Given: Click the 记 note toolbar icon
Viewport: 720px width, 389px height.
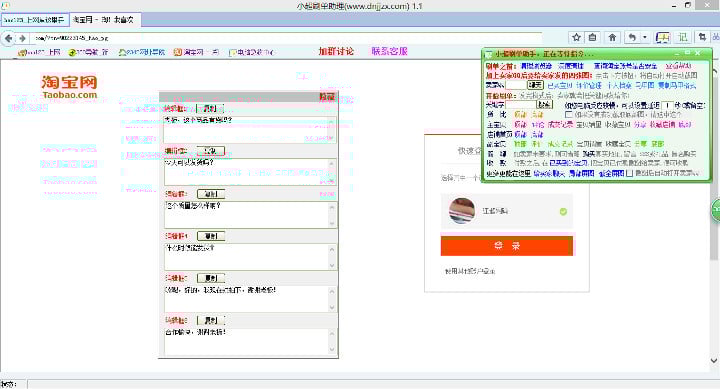Looking at the screenshot, I should 683,37.
